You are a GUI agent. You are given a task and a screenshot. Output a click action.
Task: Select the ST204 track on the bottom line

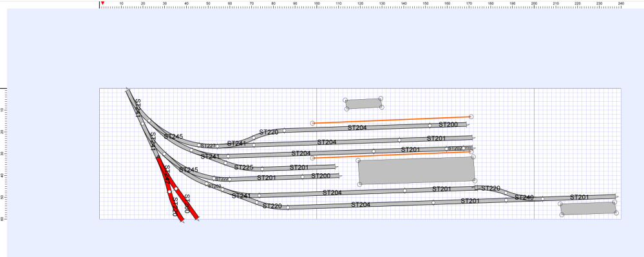[360, 205]
